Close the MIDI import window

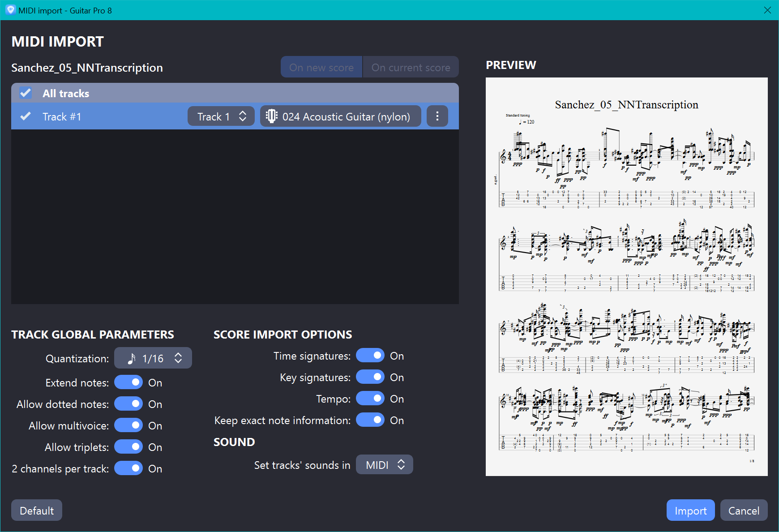(x=767, y=10)
